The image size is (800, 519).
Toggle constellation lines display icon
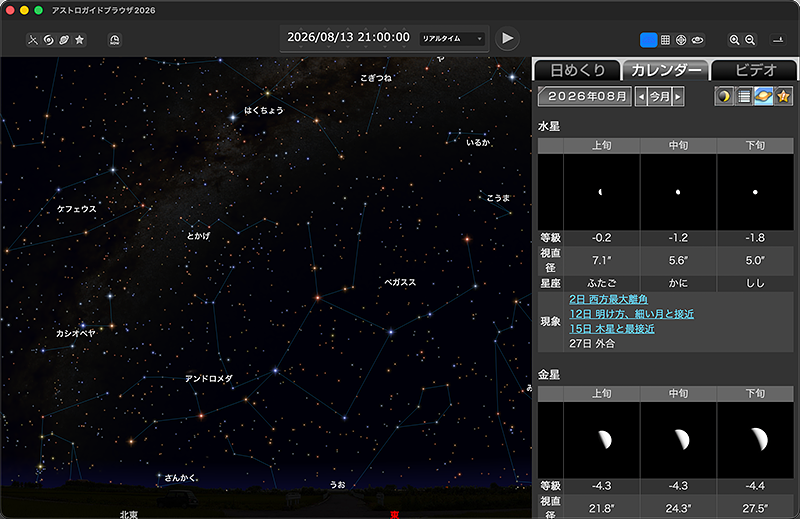(x=32, y=40)
